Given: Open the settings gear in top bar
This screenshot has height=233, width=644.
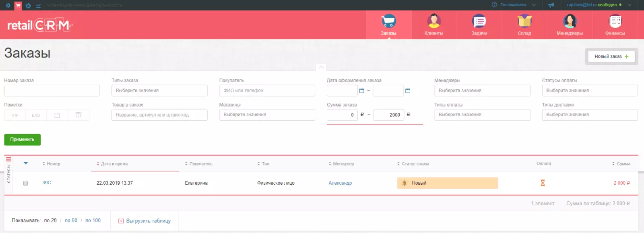Looking at the screenshot, I should [x=8, y=5].
